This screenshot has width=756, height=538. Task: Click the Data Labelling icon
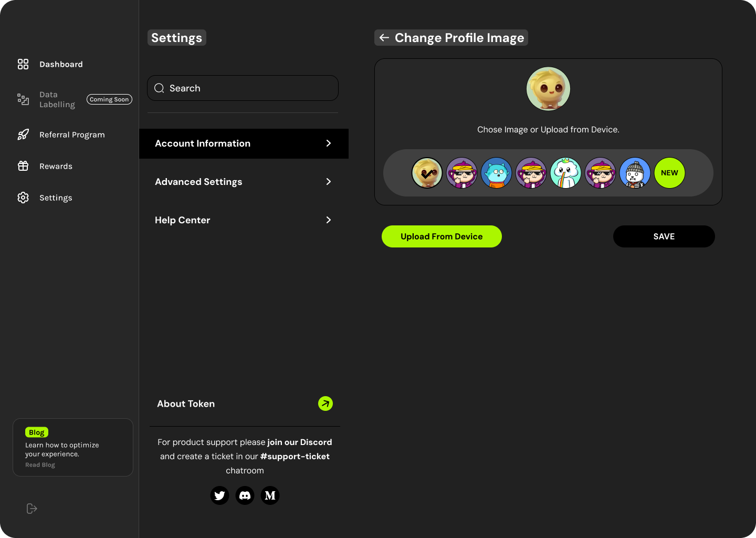pyautogui.click(x=23, y=99)
